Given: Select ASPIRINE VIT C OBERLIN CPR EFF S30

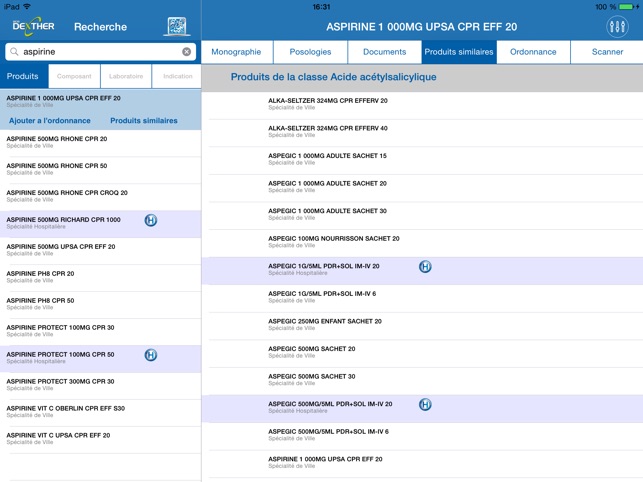Looking at the screenshot, I should [x=100, y=413].
